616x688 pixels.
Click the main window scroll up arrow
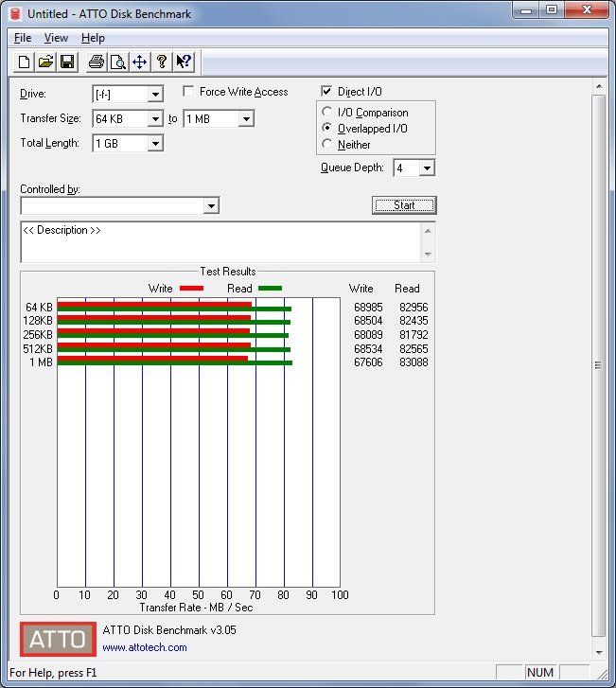[x=599, y=86]
